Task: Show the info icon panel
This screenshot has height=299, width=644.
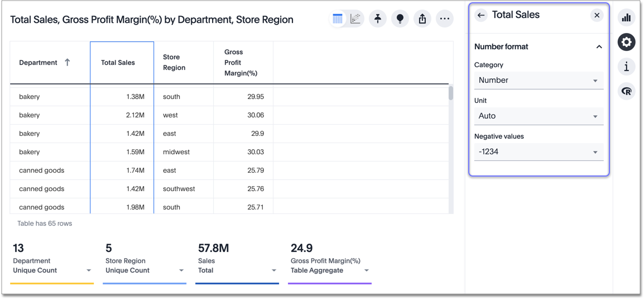Action: tap(626, 67)
